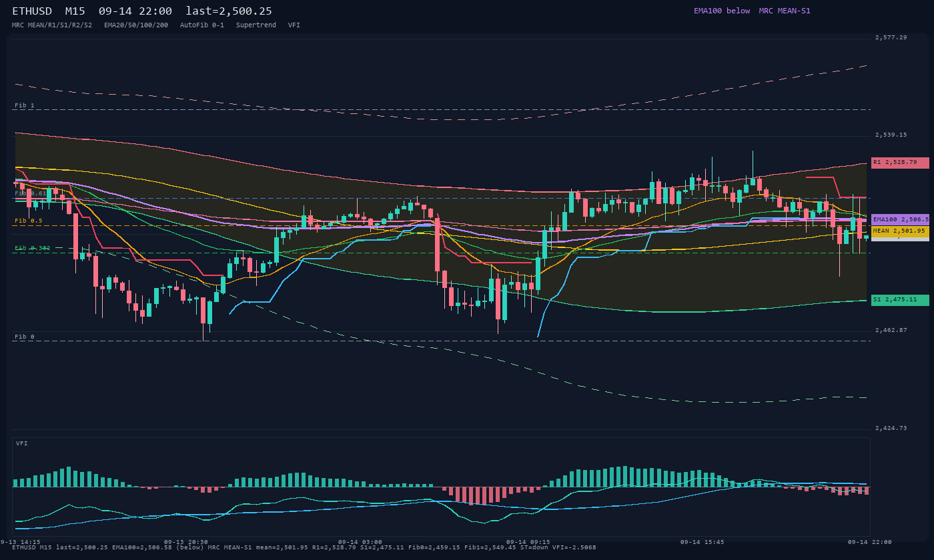
Task: Click the R1 2,528.79 price tag
Action: (x=900, y=163)
